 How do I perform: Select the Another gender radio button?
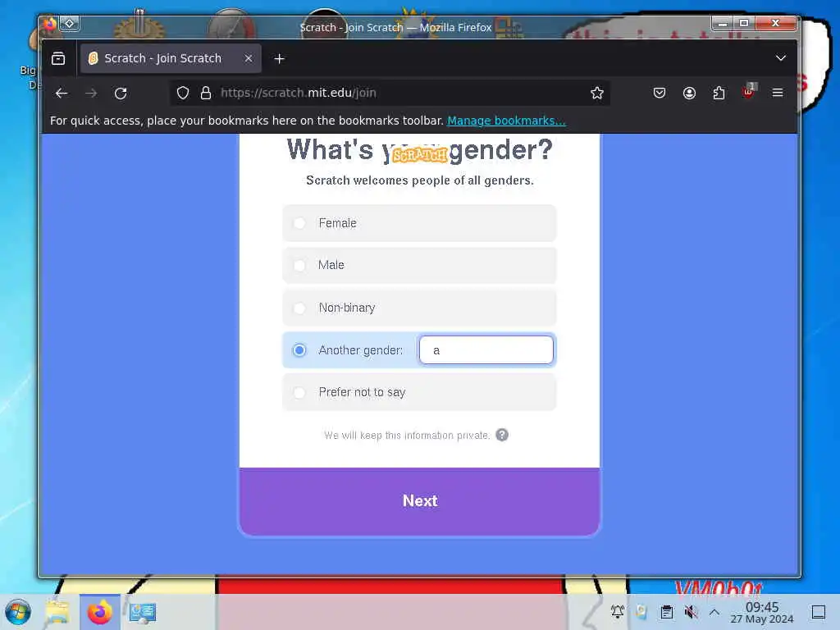(299, 350)
